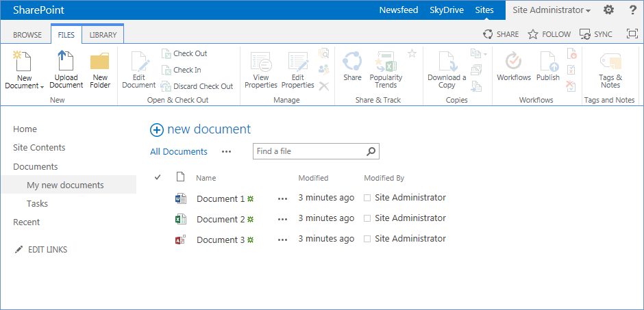Open the All Documents view link

coord(179,152)
